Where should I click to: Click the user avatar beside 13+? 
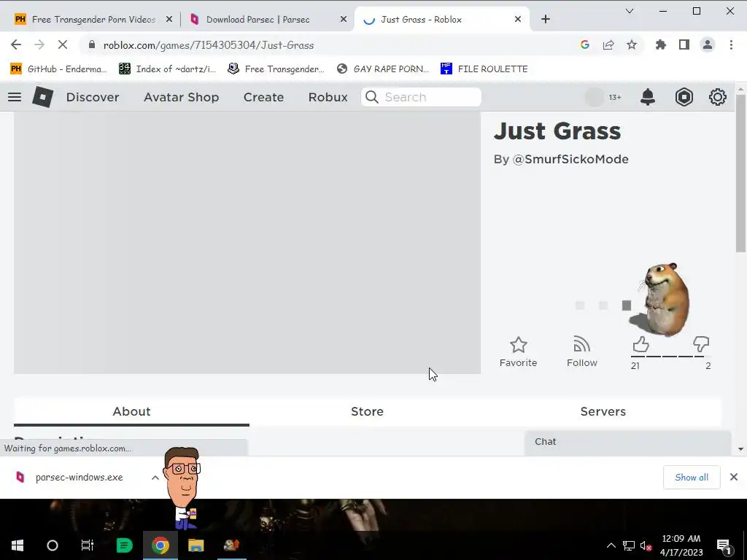click(x=594, y=97)
